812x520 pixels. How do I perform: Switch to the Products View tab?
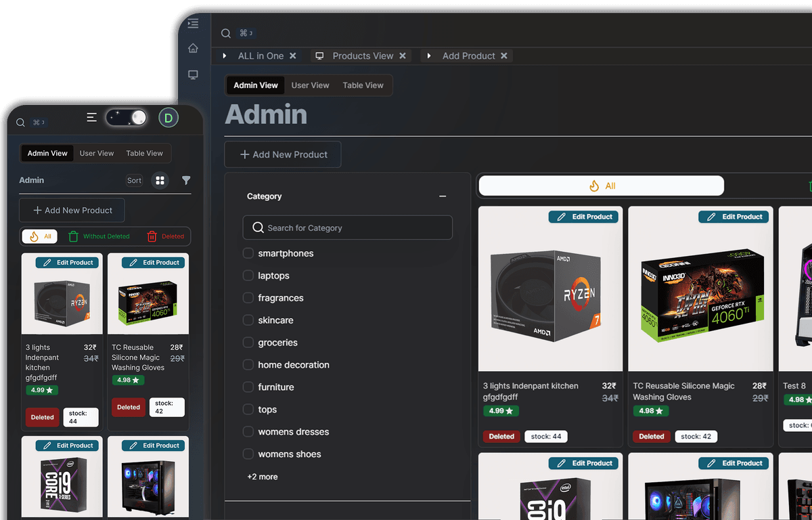click(363, 56)
